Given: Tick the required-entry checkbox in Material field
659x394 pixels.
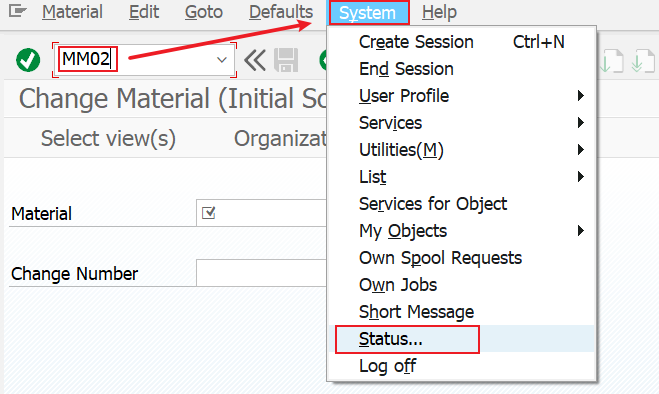Looking at the screenshot, I should click(208, 213).
